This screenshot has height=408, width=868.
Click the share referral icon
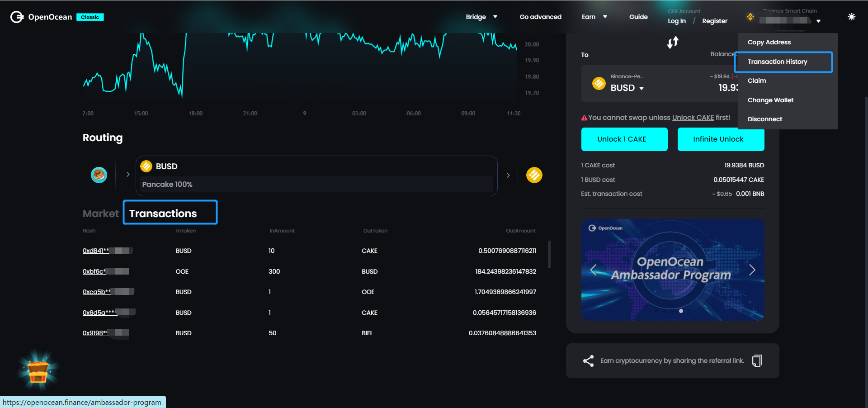(588, 361)
